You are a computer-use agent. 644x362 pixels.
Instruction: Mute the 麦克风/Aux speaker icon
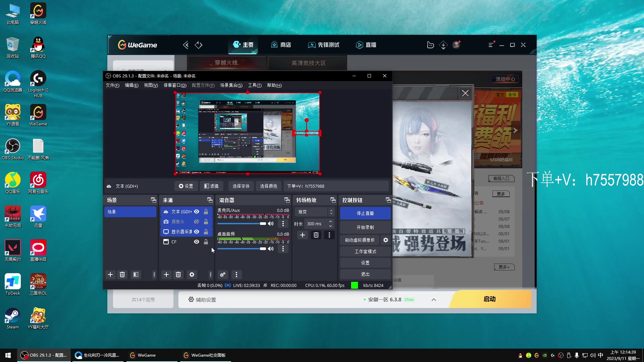tap(271, 224)
